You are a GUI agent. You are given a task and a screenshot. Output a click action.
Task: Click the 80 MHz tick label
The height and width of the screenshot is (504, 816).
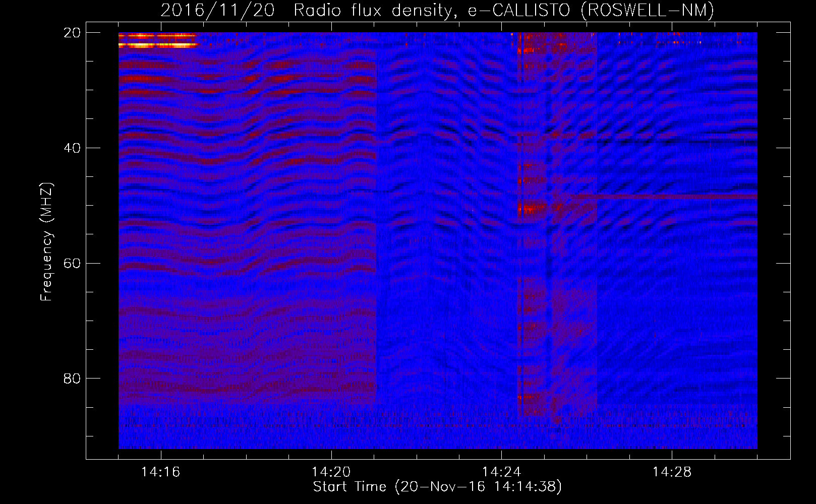pyautogui.click(x=72, y=379)
